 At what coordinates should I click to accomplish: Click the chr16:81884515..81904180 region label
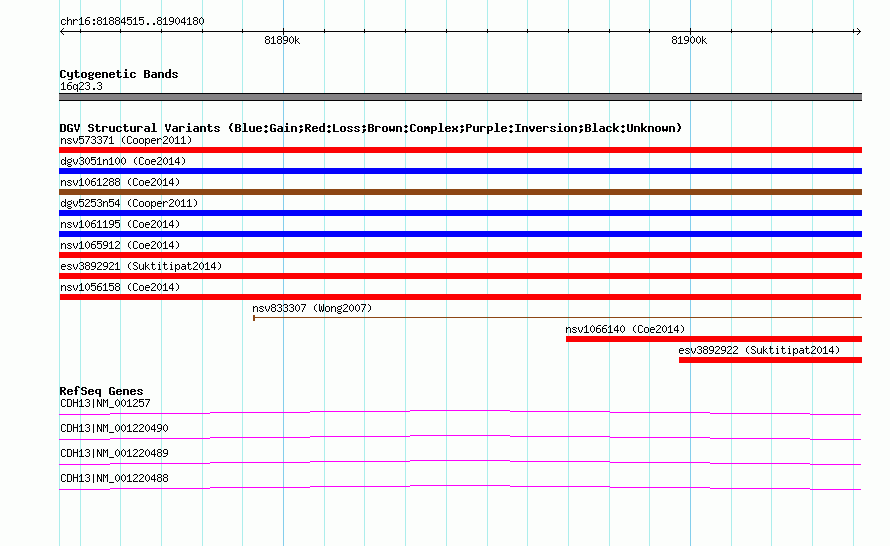pyautogui.click(x=132, y=21)
